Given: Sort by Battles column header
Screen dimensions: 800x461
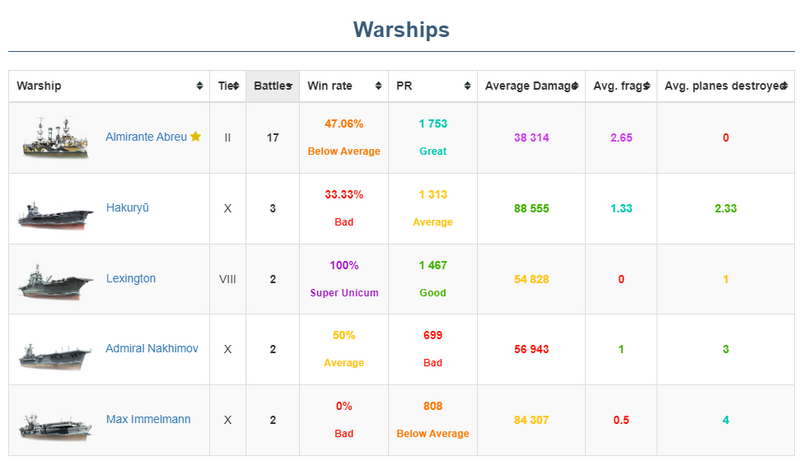Looking at the screenshot, I should pos(272,86).
